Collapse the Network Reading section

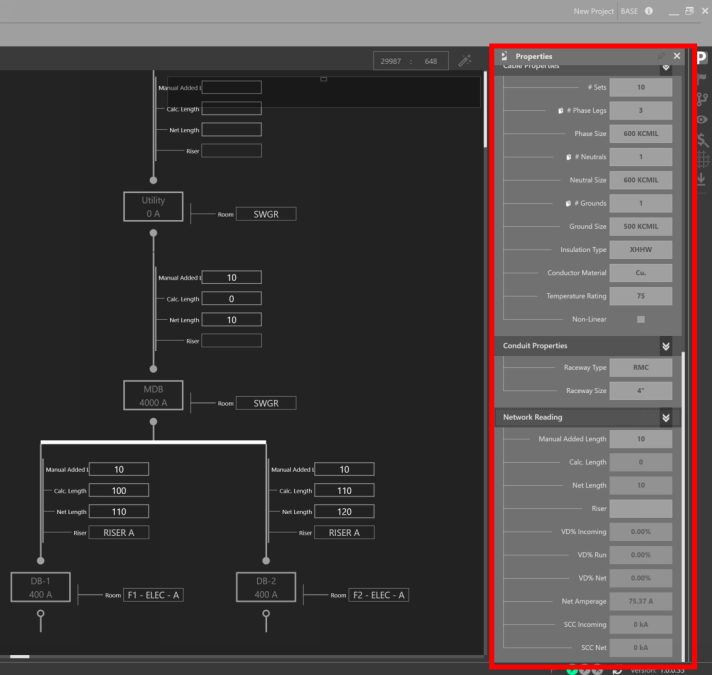[x=666, y=418]
